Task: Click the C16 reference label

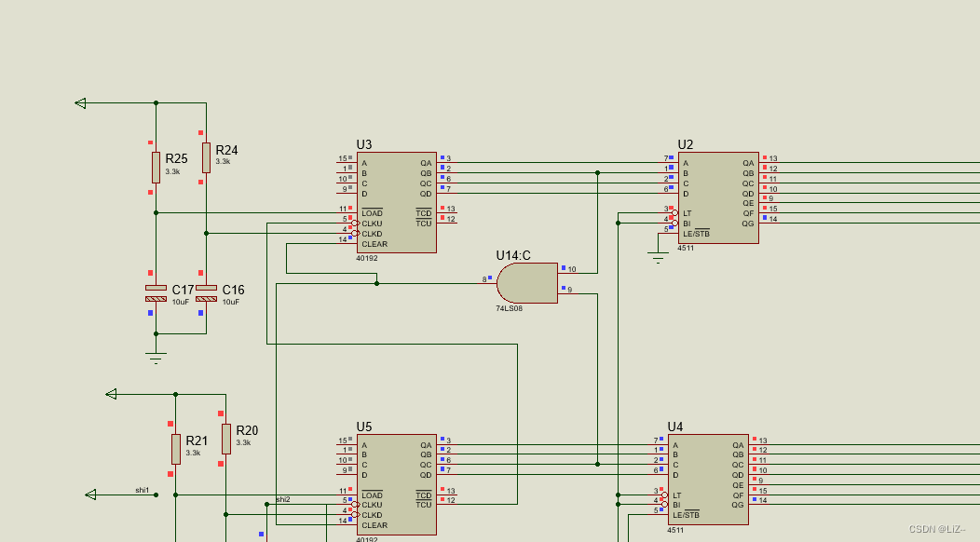Action: (x=233, y=290)
